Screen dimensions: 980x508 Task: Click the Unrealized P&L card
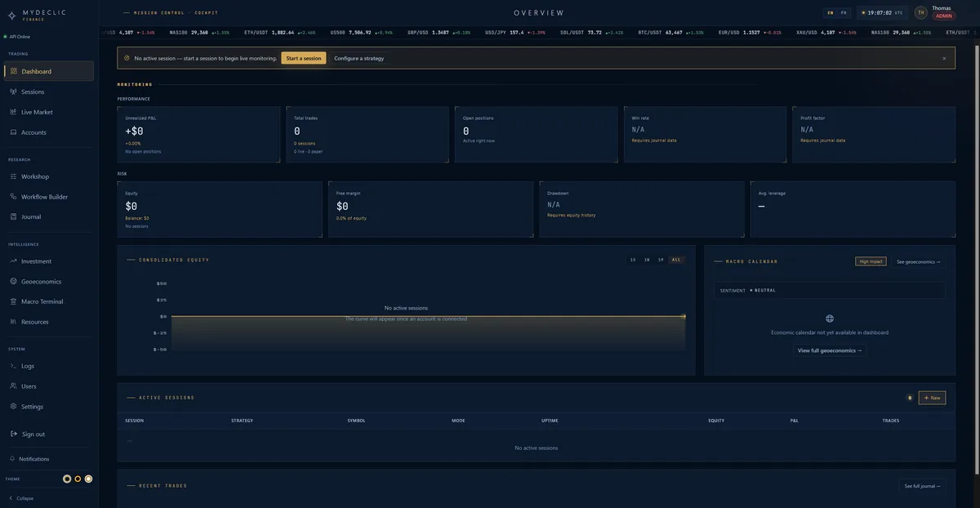point(198,134)
